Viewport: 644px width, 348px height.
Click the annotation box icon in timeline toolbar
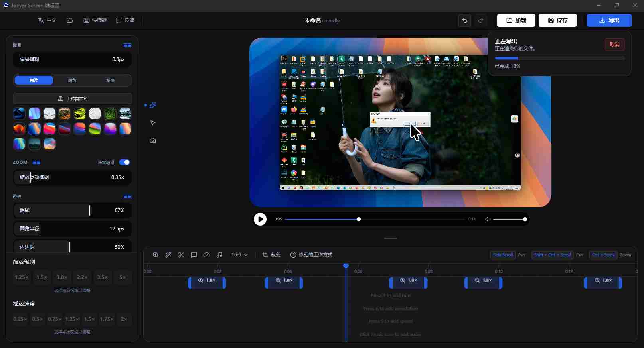click(194, 255)
